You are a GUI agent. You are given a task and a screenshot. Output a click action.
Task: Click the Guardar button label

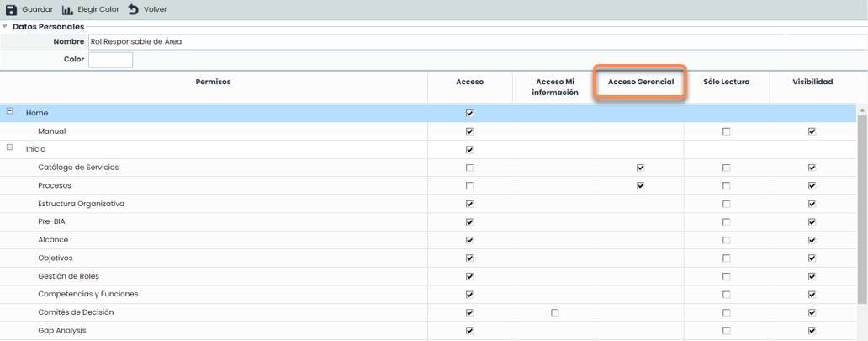tap(37, 9)
